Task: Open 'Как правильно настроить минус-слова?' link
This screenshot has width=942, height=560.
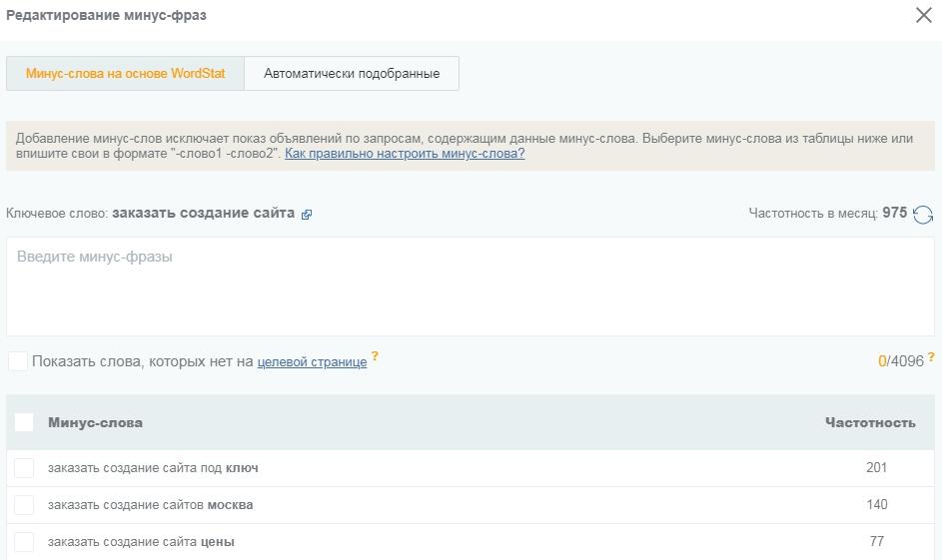Action: (405, 154)
